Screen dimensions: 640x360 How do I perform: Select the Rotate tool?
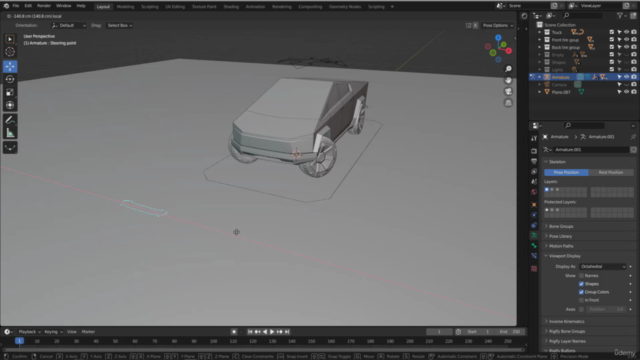[x=10, y=79]
